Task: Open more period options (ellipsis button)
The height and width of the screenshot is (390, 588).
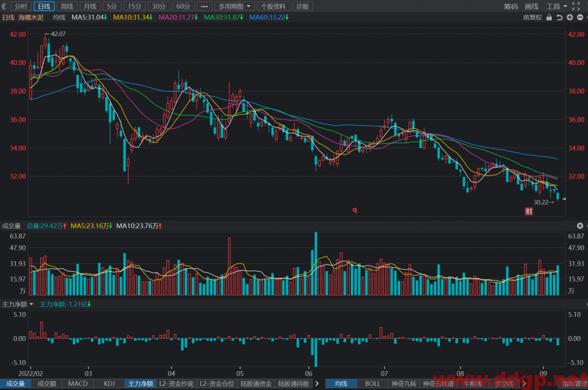Action: (x=204, y=6)
